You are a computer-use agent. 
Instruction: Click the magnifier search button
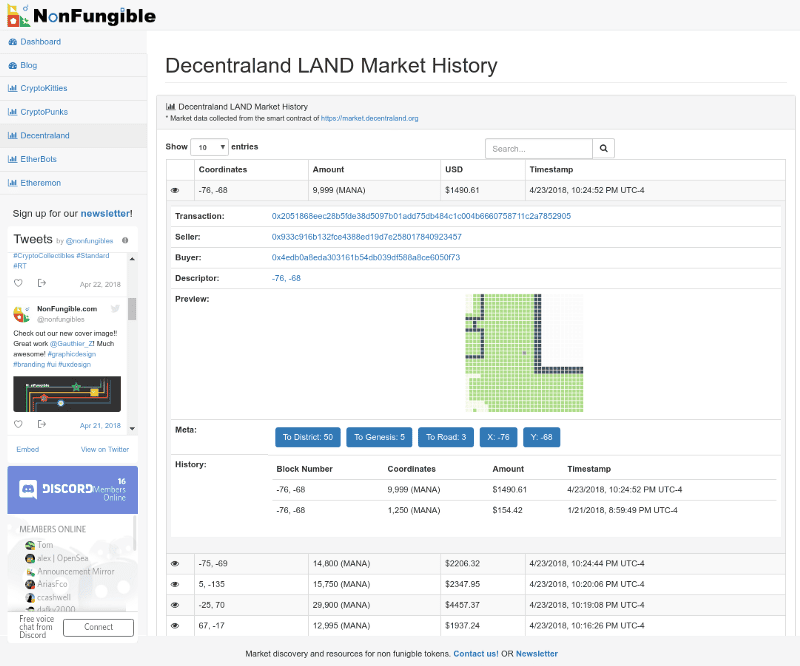[x=603, y=148]
